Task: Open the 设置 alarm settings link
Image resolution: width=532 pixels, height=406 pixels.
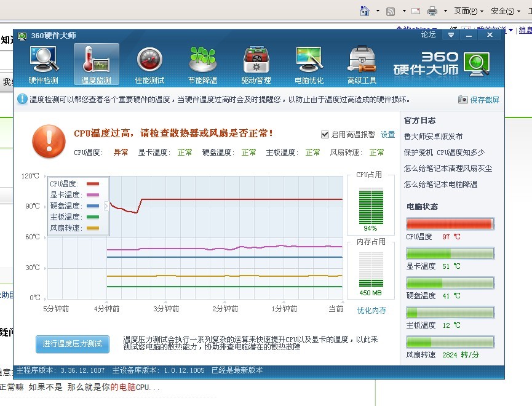Action: tap(387, 135)
